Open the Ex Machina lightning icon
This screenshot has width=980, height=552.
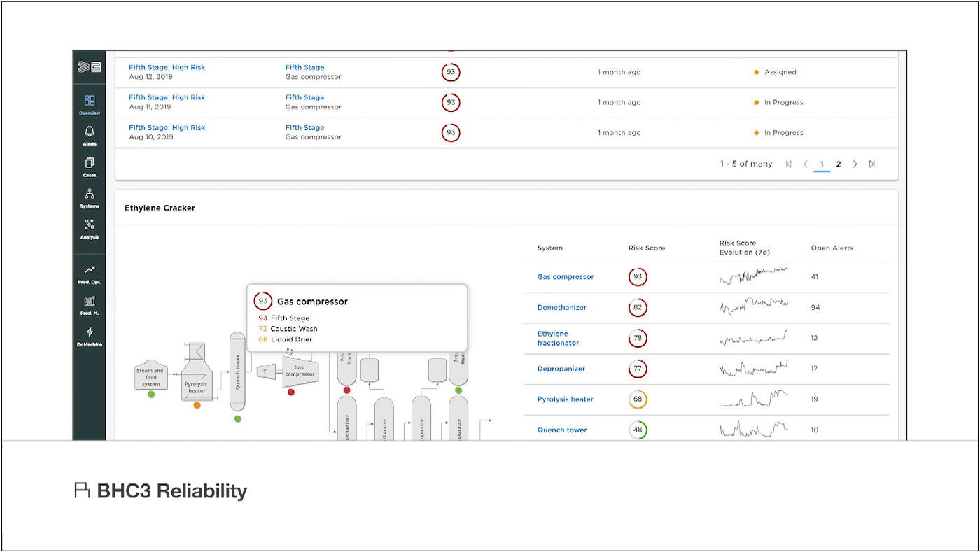pyautogui.click(x=90, y=332)
